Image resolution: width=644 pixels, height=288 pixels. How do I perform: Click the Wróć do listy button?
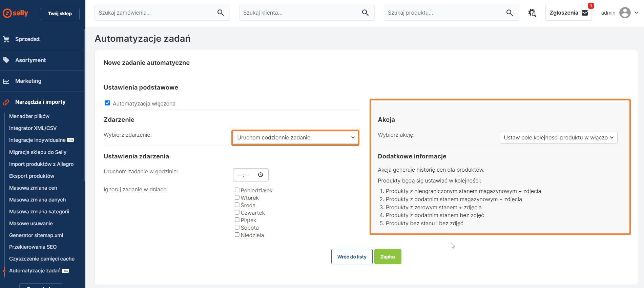tap(352, 257)
